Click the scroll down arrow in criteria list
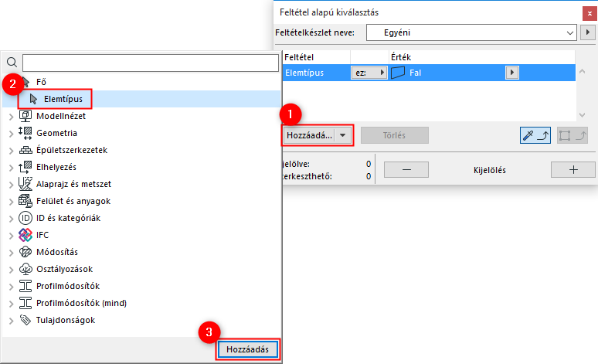 (x=582, y=115)
